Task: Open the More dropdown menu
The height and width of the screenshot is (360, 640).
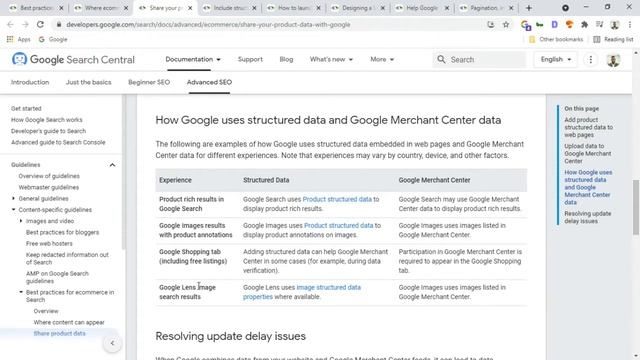Action: pos(382,60)
